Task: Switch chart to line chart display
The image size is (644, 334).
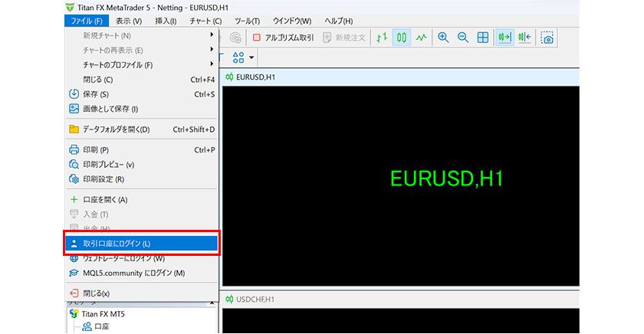Action: point(422,37)
